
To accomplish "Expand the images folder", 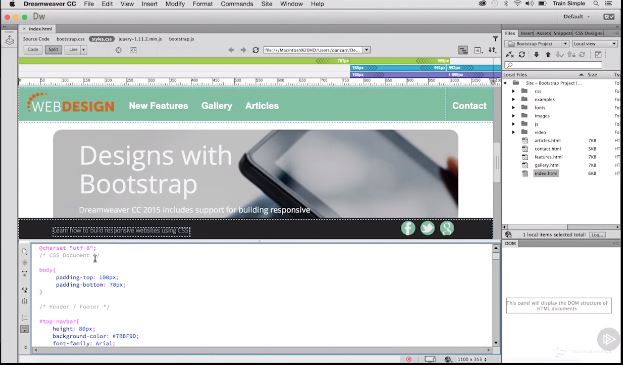I will pyautogui.click(x=513, y=116).
